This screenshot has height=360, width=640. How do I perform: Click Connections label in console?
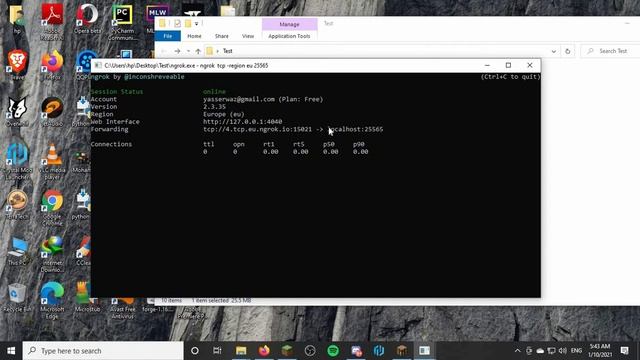(111, 144)
